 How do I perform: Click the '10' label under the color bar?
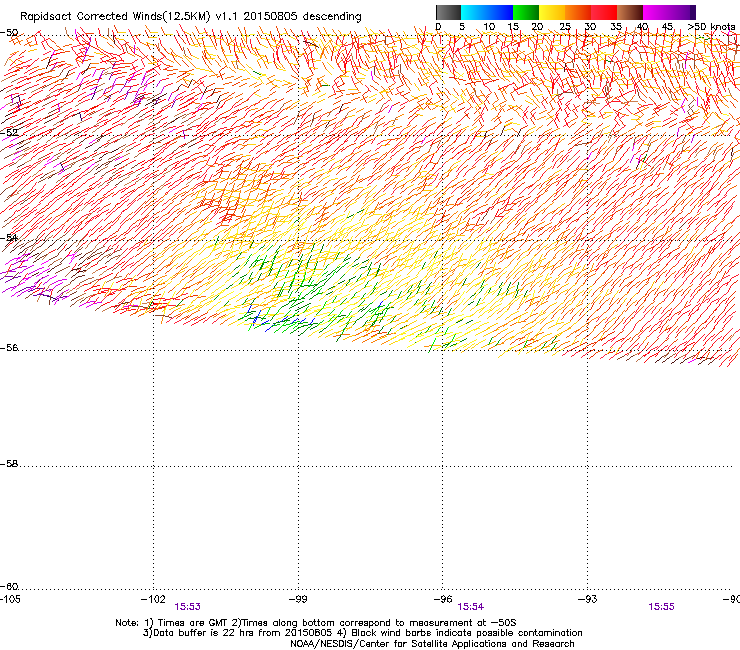[x=489, y=27]
